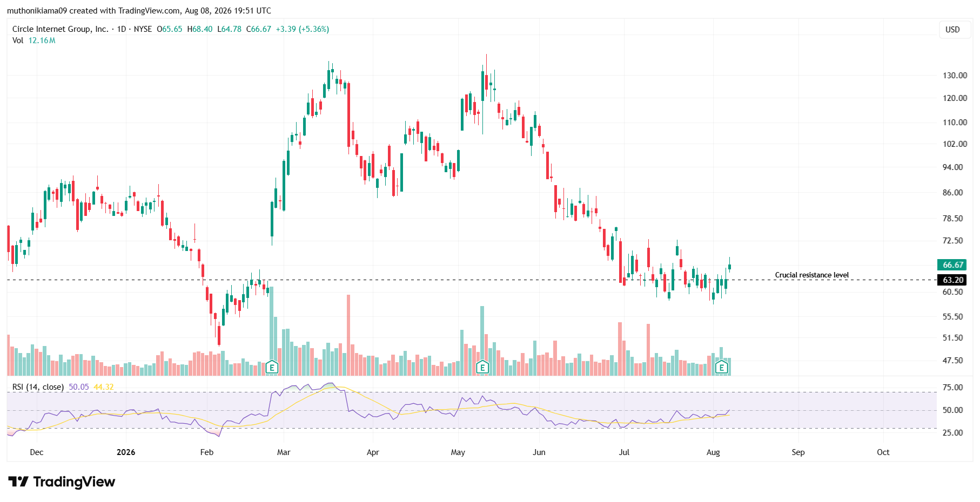
Task: Click the 'Aug' time axis label
Action: (713, 452)
